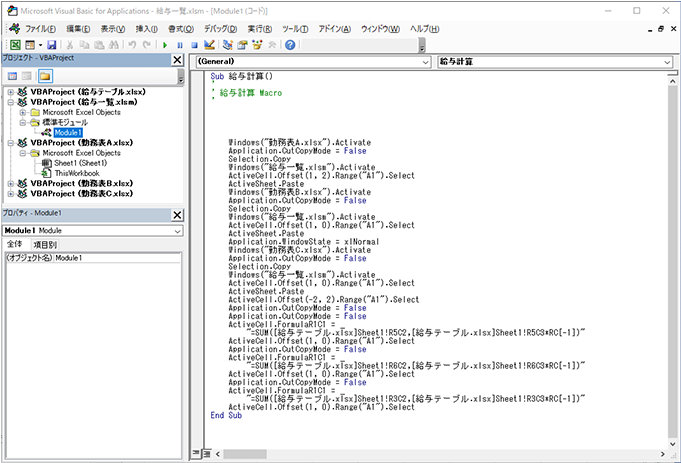Expand VBAProject (勤務表C.xlsx) node
Image resolution: width=681 pixels, height=463 pixels.
11,194
